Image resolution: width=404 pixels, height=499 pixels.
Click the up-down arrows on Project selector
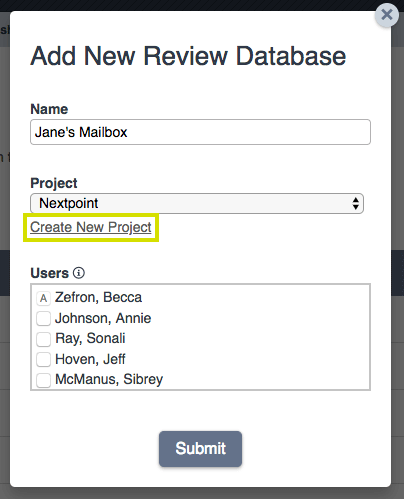355,203
